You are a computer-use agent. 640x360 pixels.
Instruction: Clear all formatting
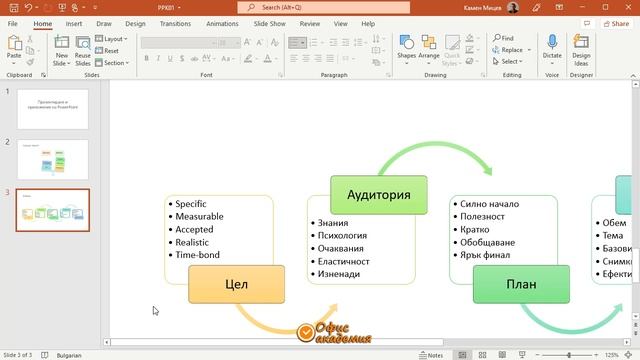[275, 42]
